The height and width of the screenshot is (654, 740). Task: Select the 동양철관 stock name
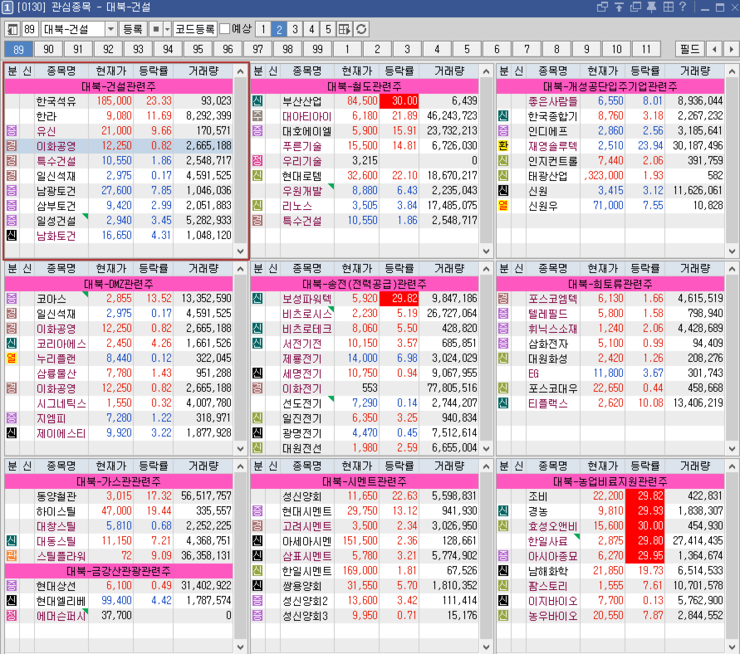pos(56,496)
